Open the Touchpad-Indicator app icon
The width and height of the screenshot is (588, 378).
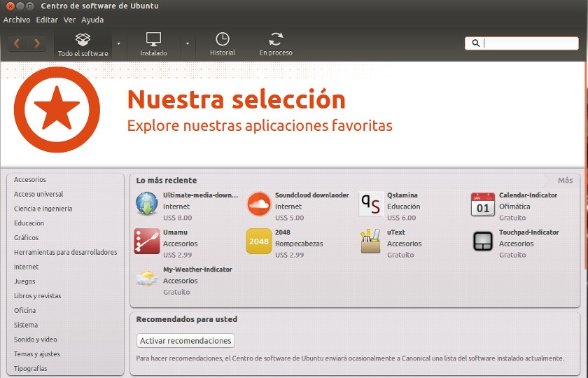(x=483, y=241)
